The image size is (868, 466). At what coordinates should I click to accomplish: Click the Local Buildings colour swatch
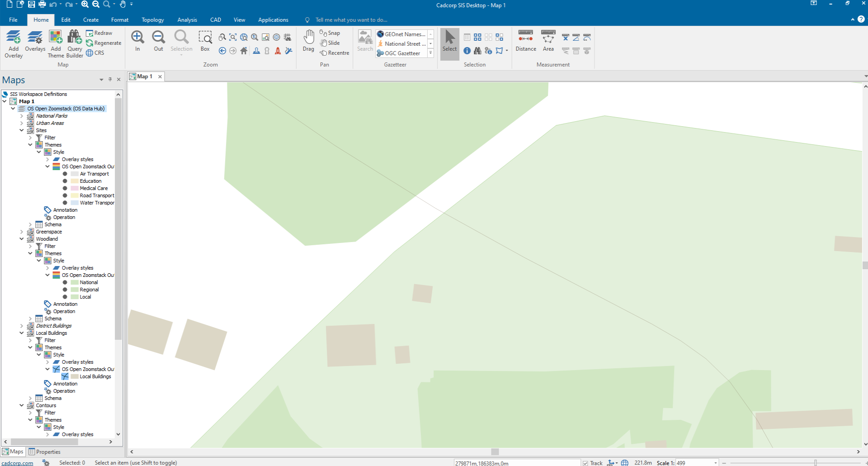click(x=75, y=376)
